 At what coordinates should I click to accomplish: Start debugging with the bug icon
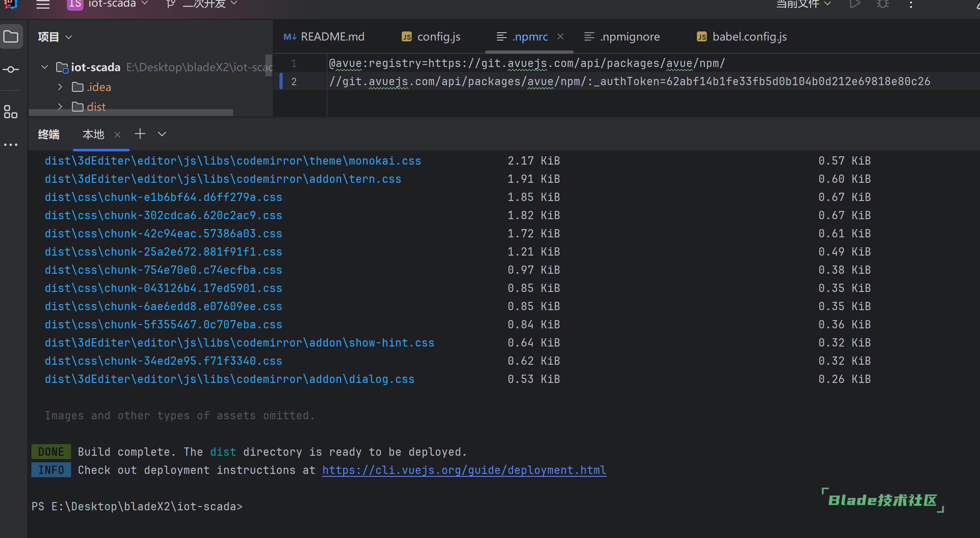point(883,4)
